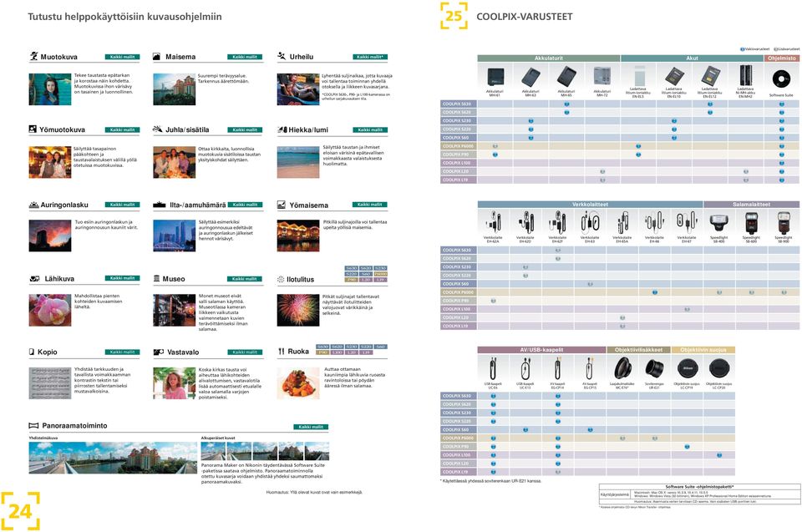Select the Vastavalo backlight mode icon
This screenshot has height=532, width=802.
158,352
